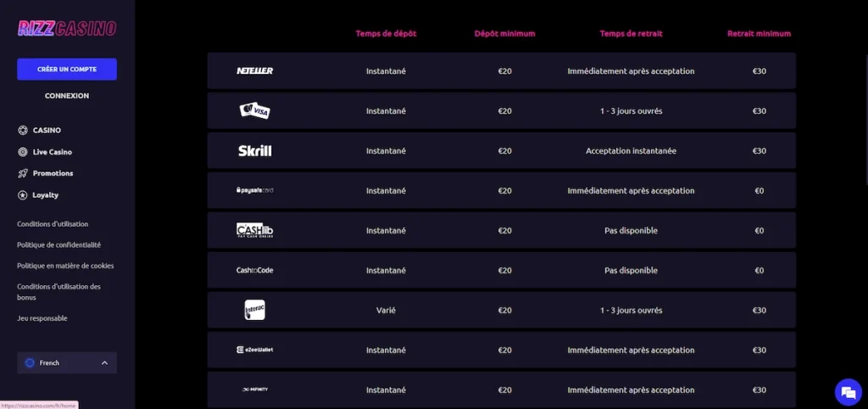Image resolution: width=868 pixels, height=409 pixels.
Task: Open the CASINO menu item
Action: tap(47, 131)
